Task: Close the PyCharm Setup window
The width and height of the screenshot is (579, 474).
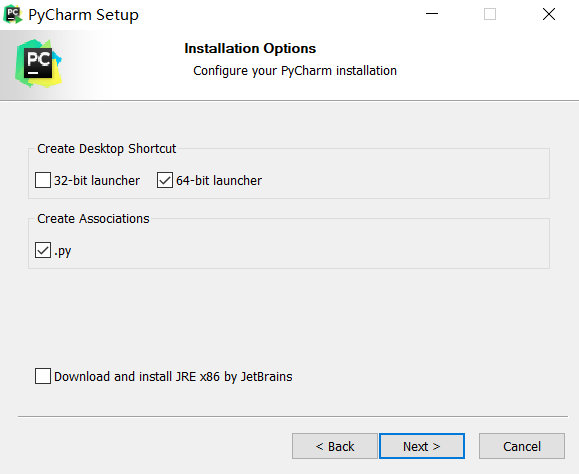Action: 549,14
